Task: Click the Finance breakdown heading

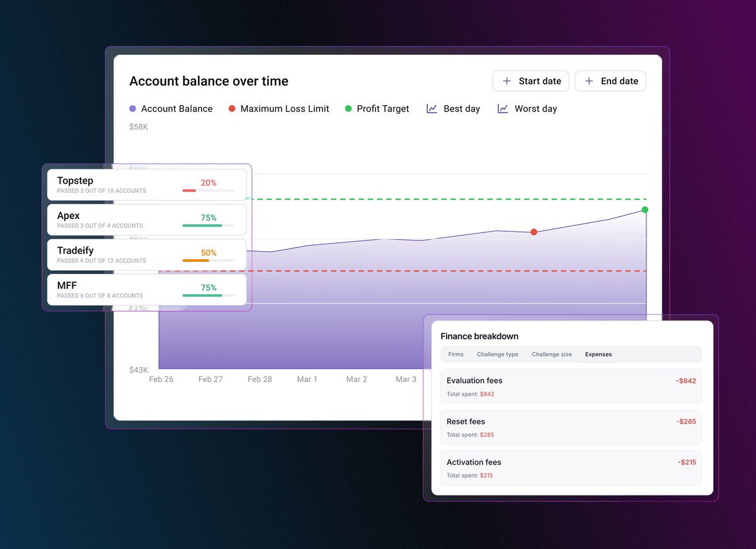Action: pos(479,336)
